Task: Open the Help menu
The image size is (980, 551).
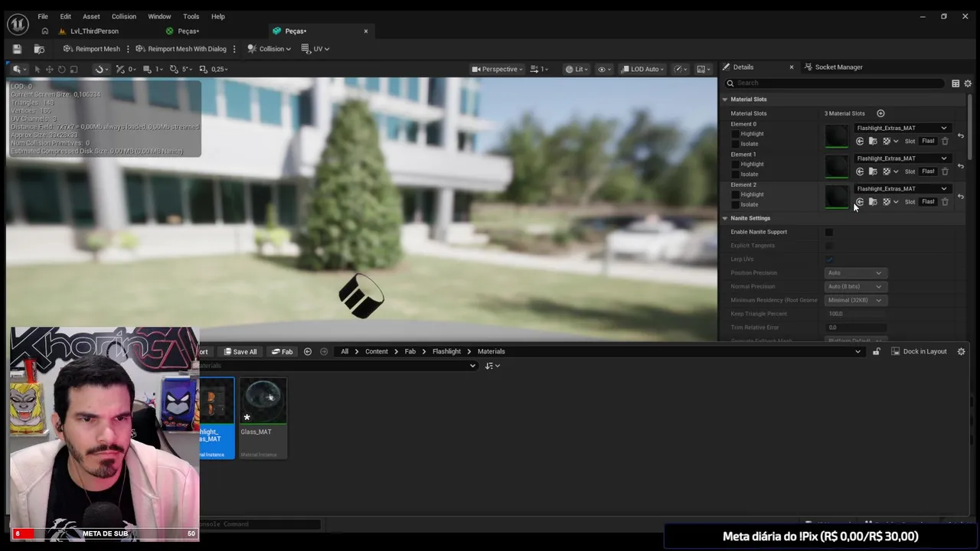Action: [218, 16]
